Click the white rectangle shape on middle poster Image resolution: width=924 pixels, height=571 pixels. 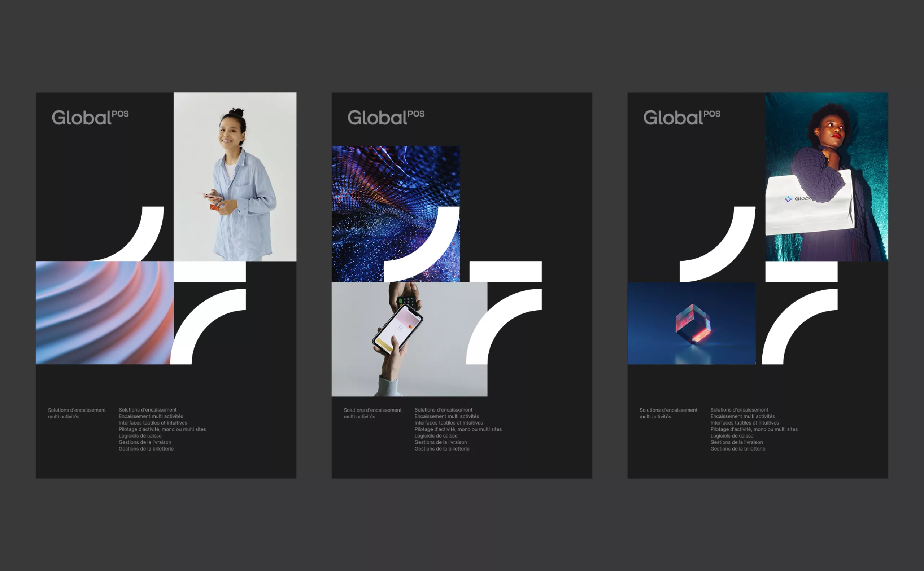point(505,272)
